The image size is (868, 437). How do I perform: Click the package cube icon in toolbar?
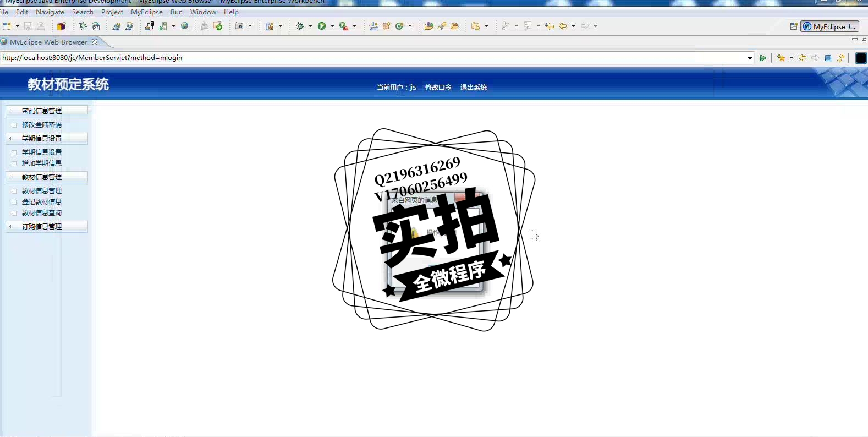tap(61, 26)
